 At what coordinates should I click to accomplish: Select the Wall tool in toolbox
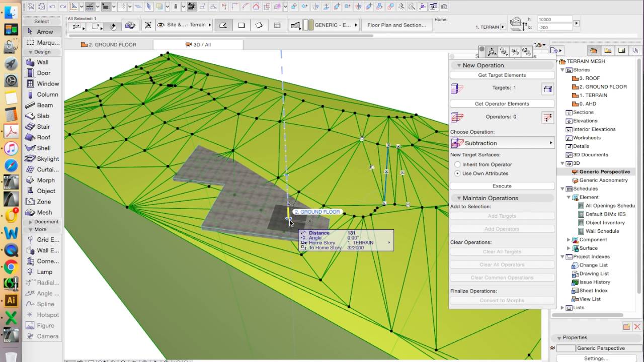click(42, 62)
